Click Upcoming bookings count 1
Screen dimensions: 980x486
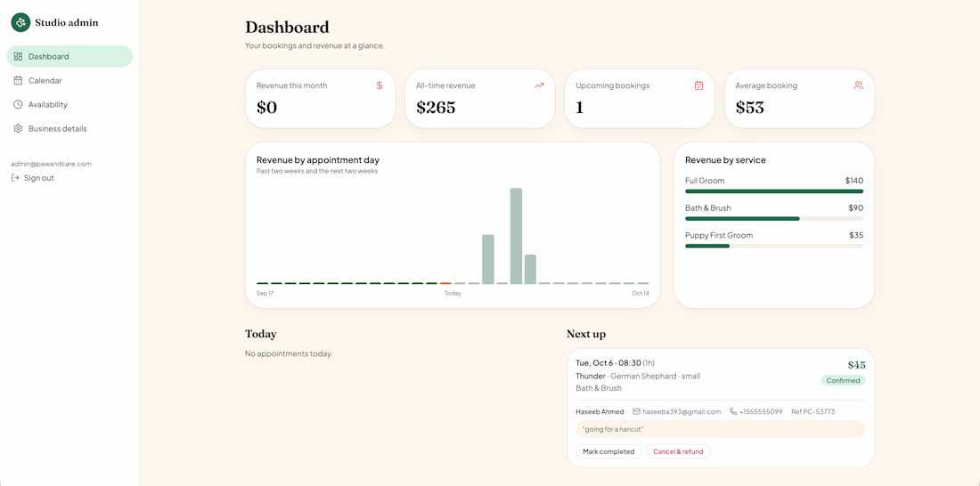point(579,108)
